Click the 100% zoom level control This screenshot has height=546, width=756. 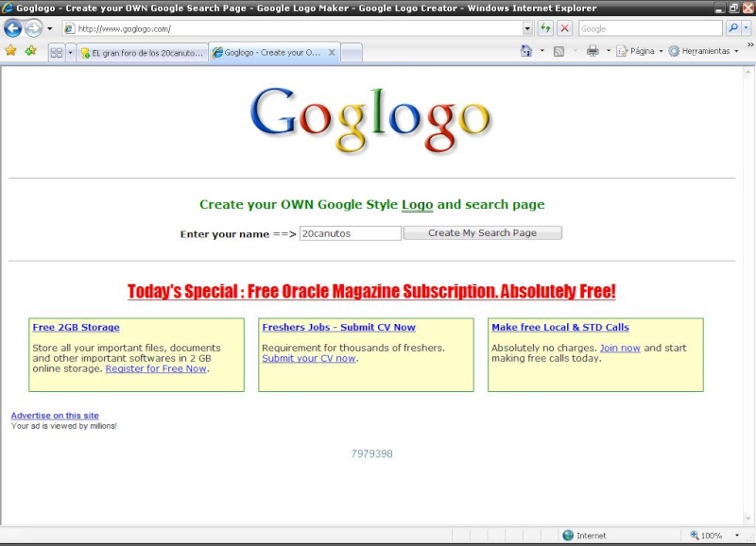click(706, 536)
